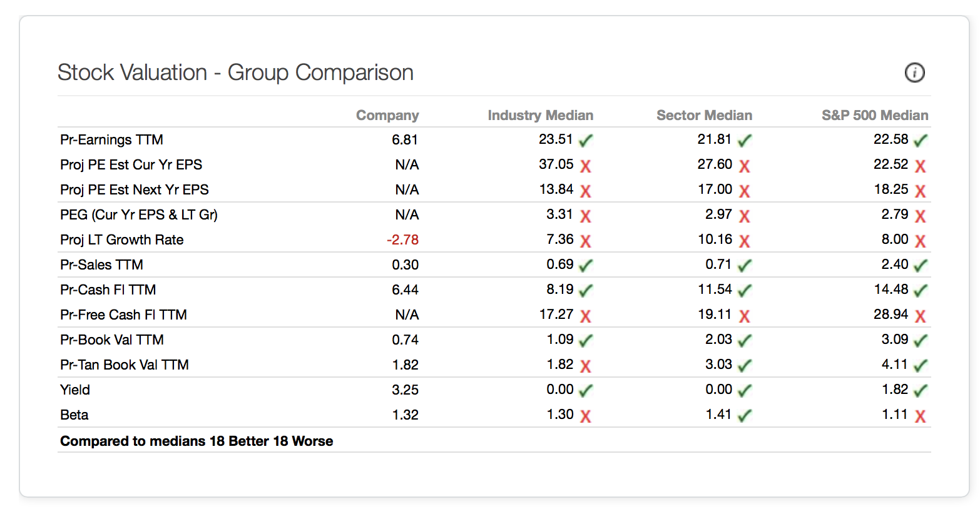The height and width of the screenshot is (514, 980).
Task: Click the Sector Median column header
Action: [704, 115]
